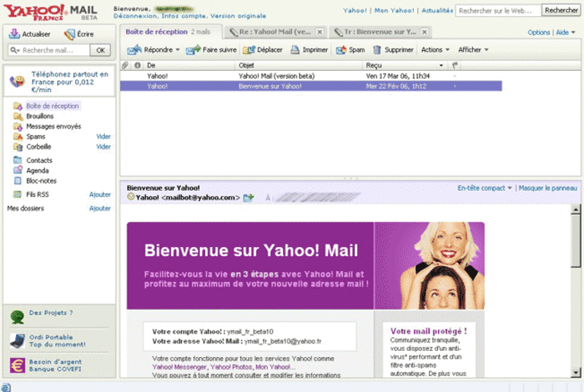Click the message pane scrollbar thumb
The image size is (584, 392).
[576, 240]
